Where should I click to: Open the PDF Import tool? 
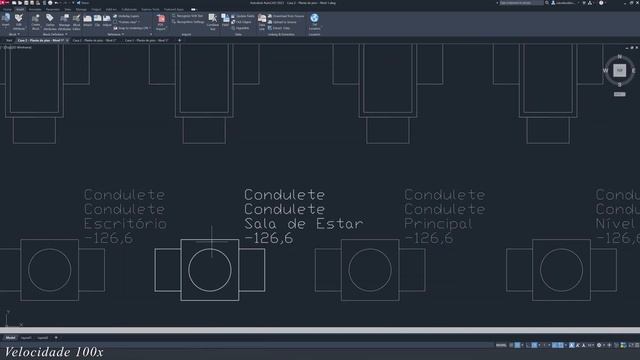[x=161, y=22]
